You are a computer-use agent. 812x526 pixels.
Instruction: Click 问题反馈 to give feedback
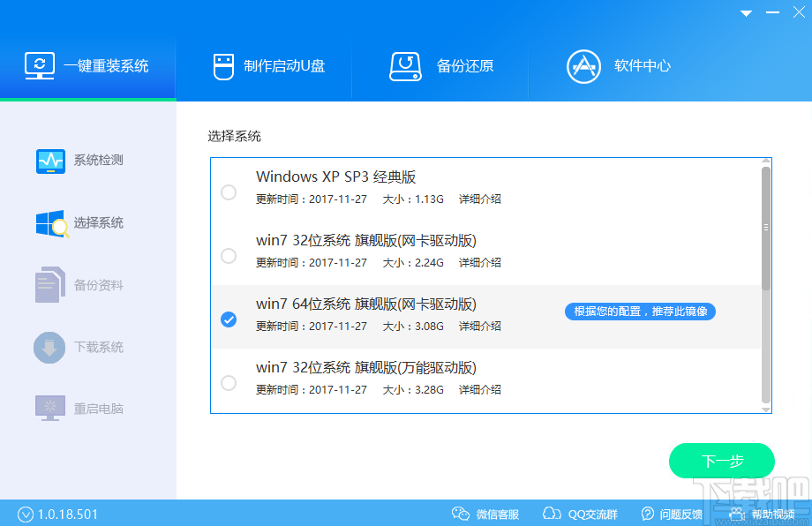[x=675, y=513]
